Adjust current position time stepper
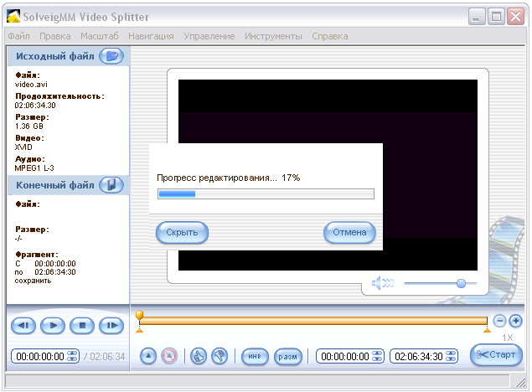 coord(73,356)
